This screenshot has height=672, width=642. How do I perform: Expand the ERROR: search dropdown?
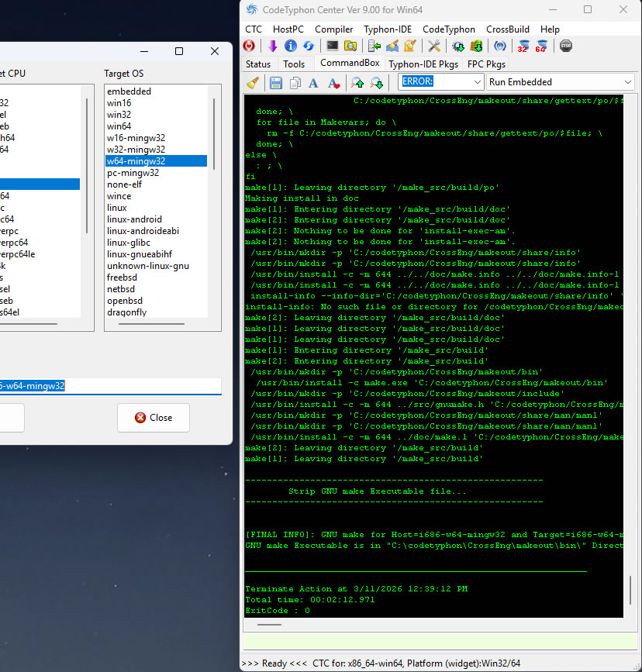coord(476,82)
